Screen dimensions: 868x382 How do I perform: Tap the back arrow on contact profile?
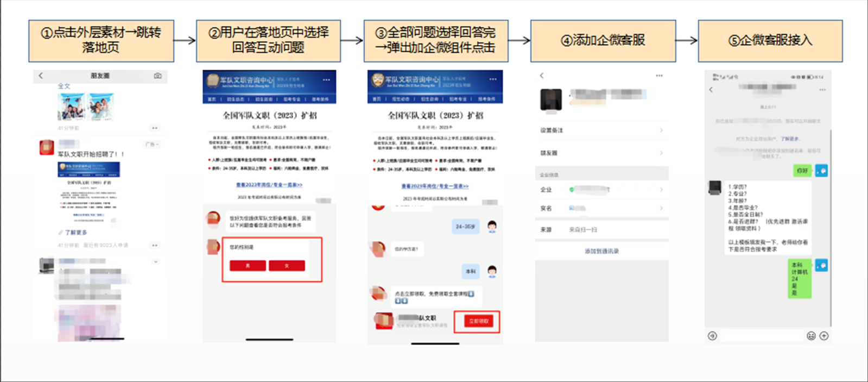pos(542,76)
